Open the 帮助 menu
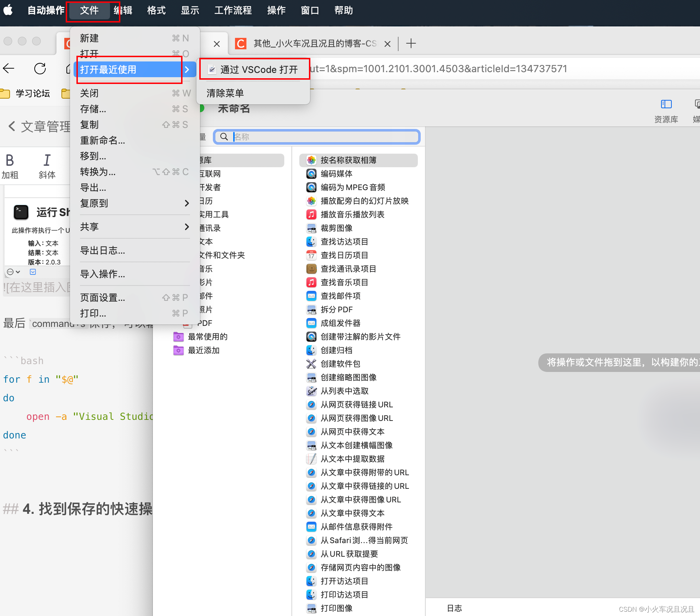This screenshot has width=700, height=616. [x=344, y=10]
